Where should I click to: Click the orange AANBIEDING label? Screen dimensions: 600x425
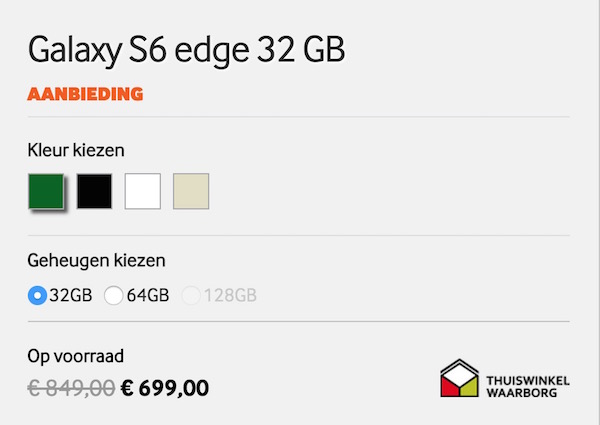click(x=86, y=95)
